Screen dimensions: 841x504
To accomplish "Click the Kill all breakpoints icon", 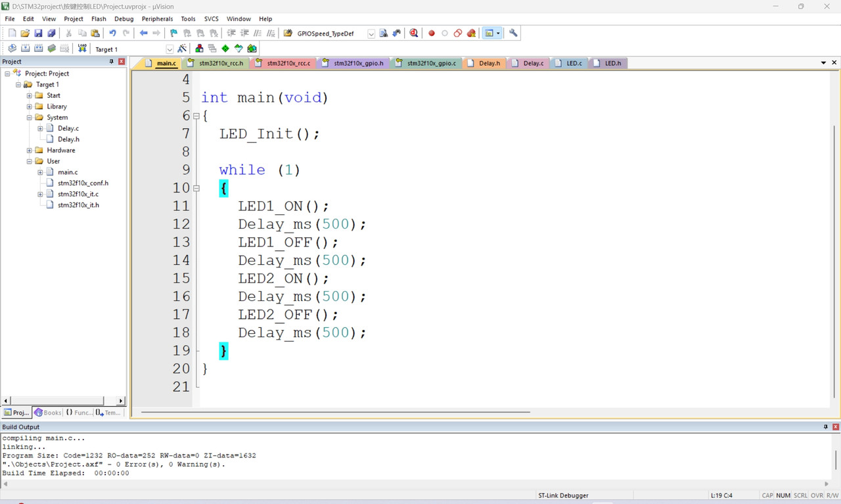I will tap(471, 33).
